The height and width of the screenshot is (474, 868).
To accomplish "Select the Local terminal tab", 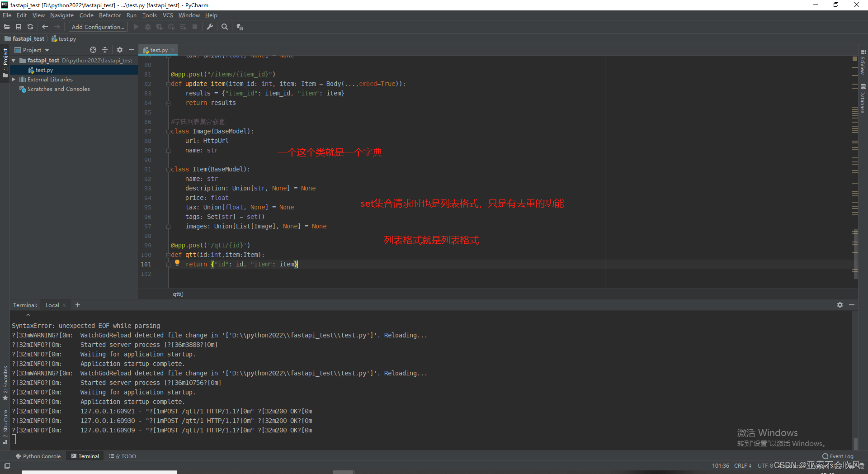I will (x=52, y=305).
